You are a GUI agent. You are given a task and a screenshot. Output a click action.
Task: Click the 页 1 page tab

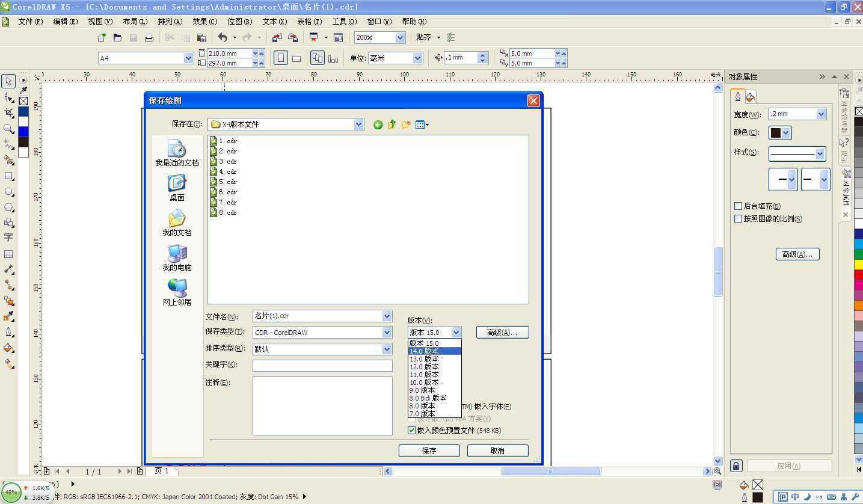click(x=162, y=471)
